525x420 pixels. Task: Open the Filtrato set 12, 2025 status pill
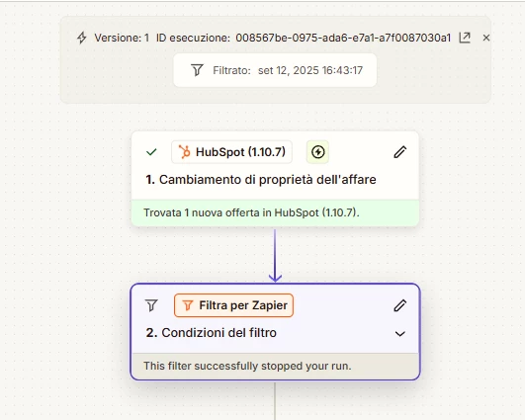pos(275,70)
